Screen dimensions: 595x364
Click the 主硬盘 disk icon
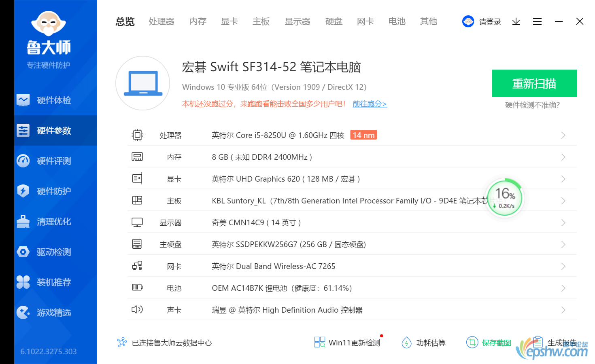(137, 244)
